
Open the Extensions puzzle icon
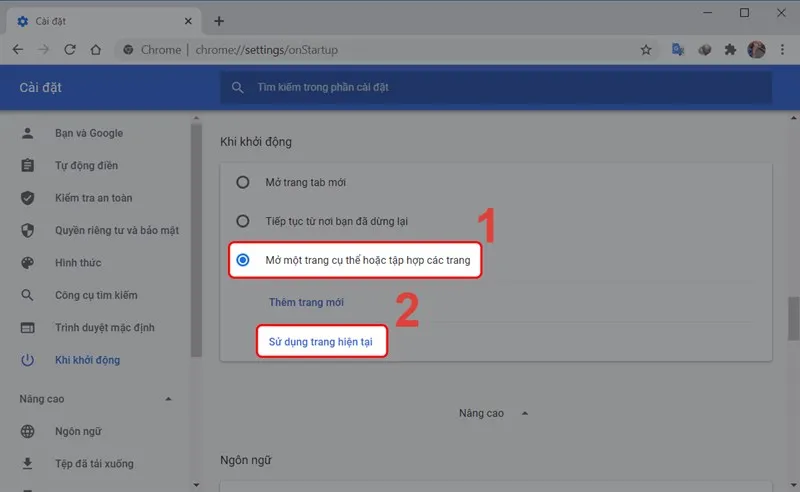(x=730, y=50)
